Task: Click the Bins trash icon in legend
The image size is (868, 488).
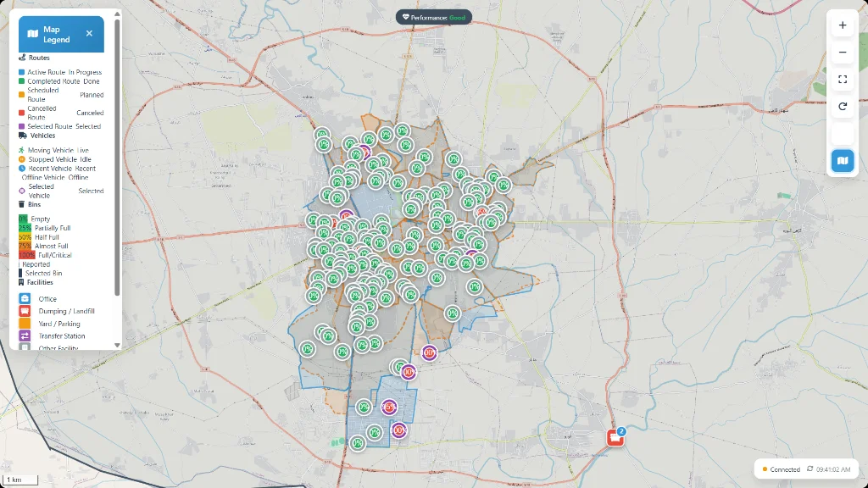Action: click(x=21, y=204)
